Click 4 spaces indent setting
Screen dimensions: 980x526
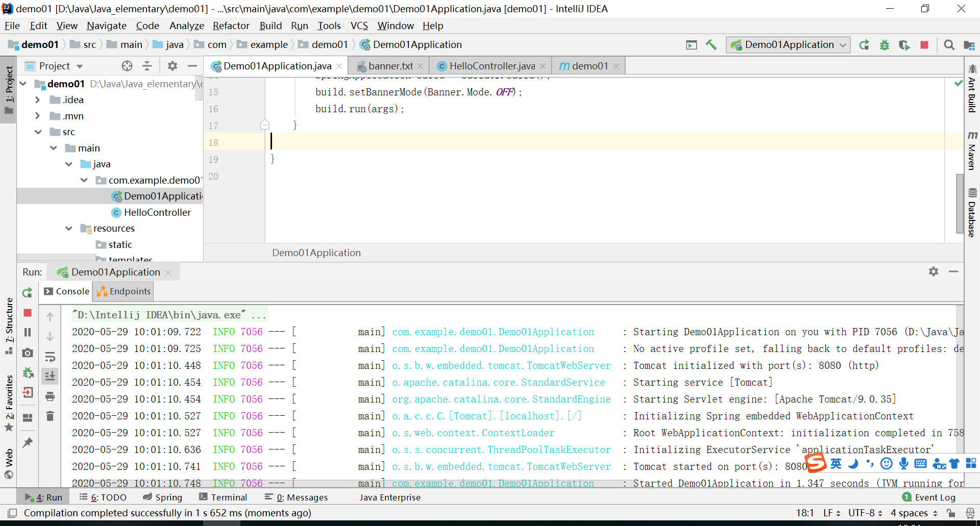coord(914,513)
